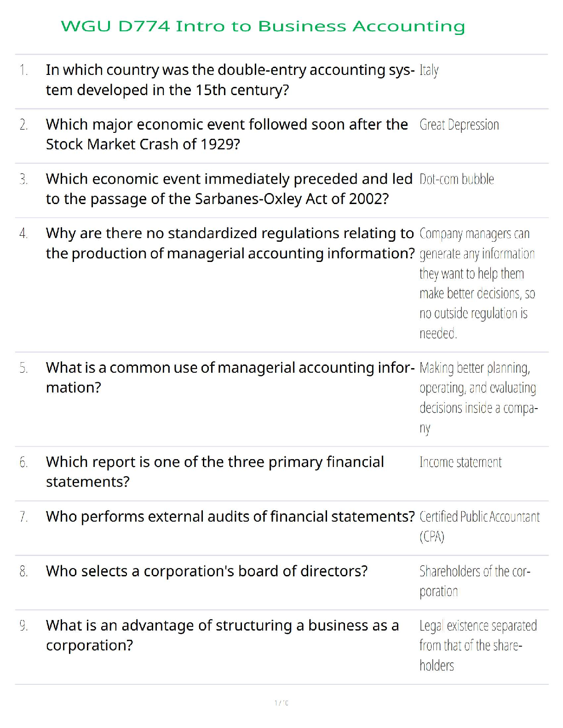
Task: Click the answer 'Shareholders of the corporation'
Action: coord(475,581)
